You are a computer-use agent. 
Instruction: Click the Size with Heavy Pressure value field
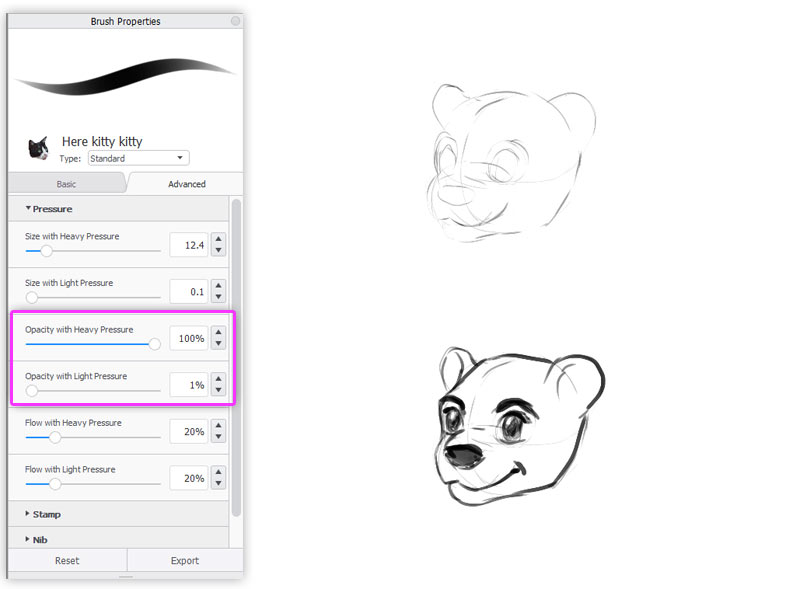189,246
